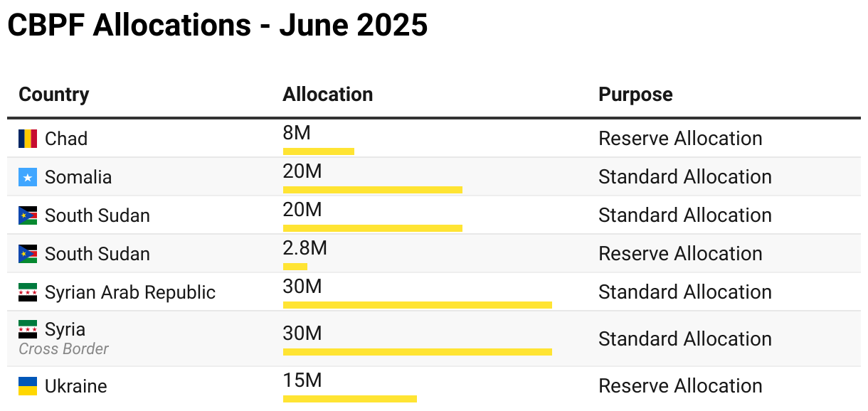Select the Syrian Arab Republic country name

129,292
